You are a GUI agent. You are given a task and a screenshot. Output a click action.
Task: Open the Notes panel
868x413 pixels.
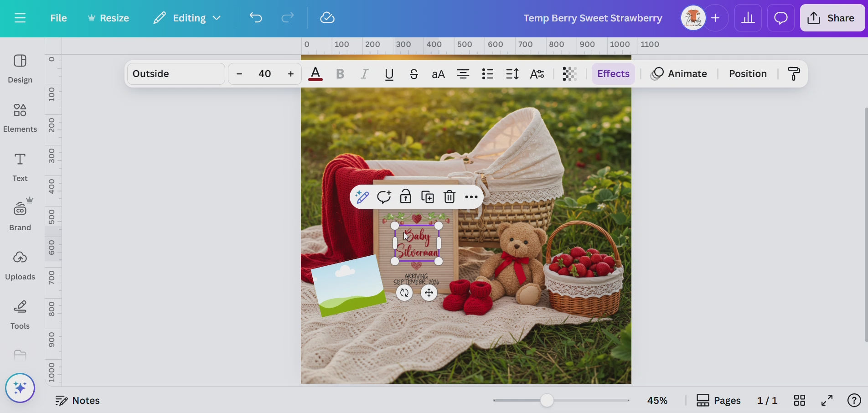pyautogui.click(x=77, y=401)
